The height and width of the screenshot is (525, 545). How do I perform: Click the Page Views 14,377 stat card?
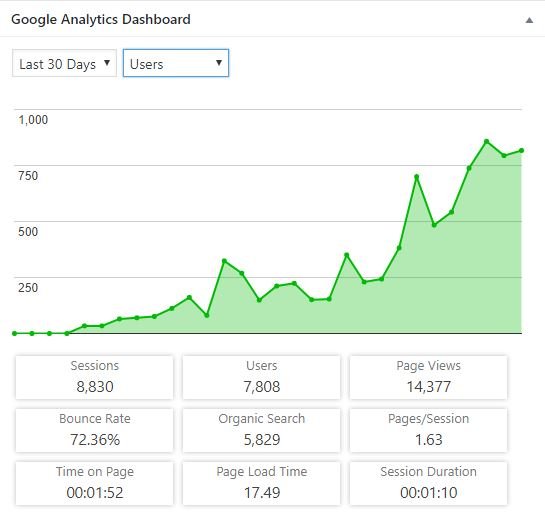[x=428, y=377]
